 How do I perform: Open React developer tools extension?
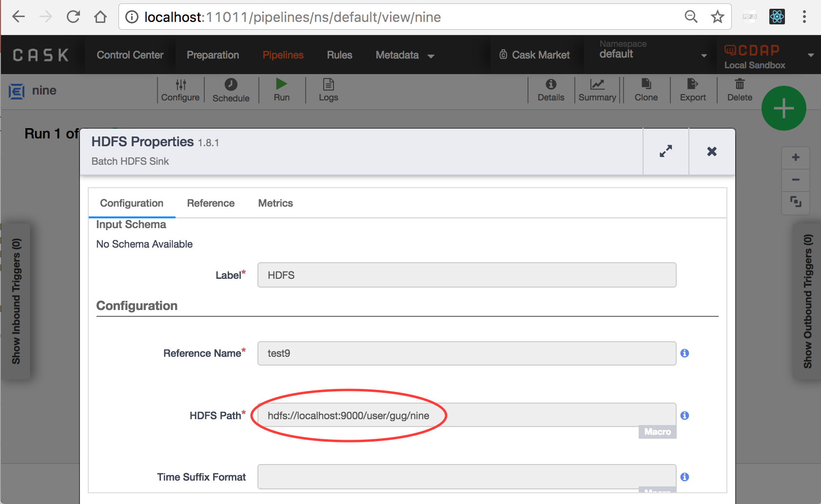pos(777,17)
